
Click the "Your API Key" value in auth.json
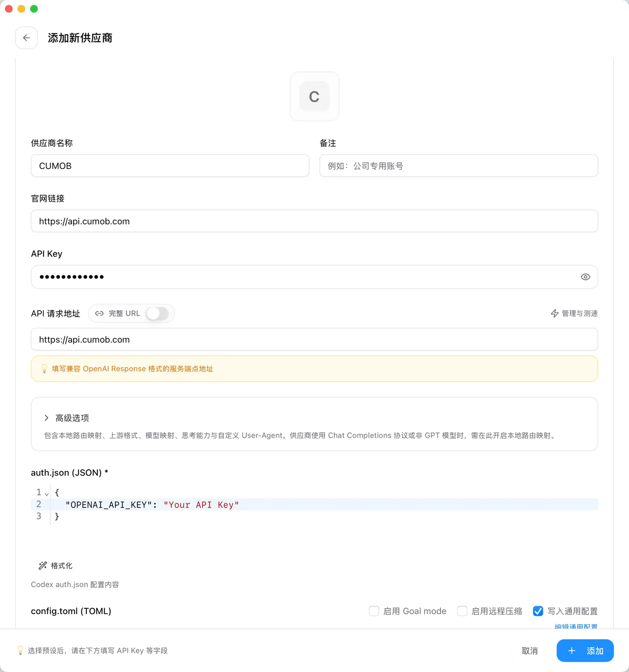[x=201, y=505]
